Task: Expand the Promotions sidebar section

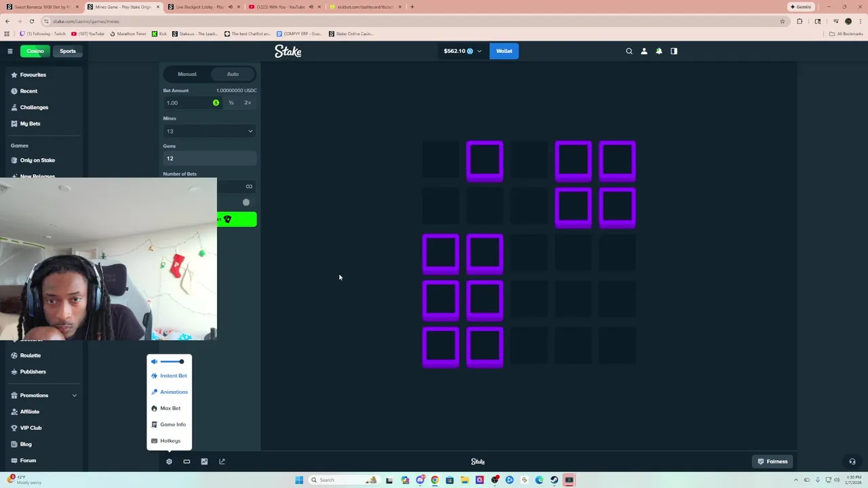Action: pos(43,395)
